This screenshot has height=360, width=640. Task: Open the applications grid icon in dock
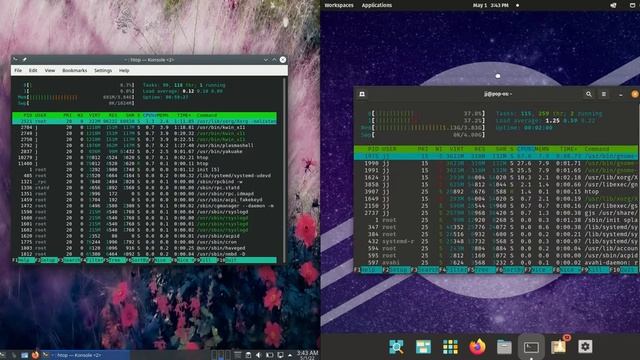(x=450, y=347)
